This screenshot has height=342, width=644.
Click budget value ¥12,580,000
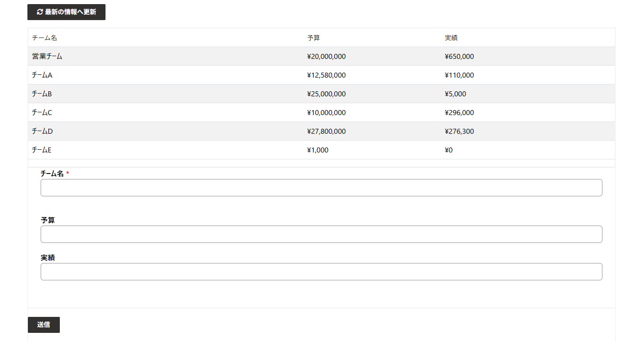pos(327,75)
